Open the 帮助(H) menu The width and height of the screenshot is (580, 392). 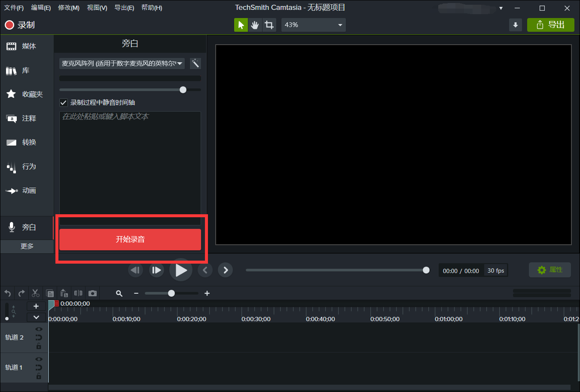[152, 8]
